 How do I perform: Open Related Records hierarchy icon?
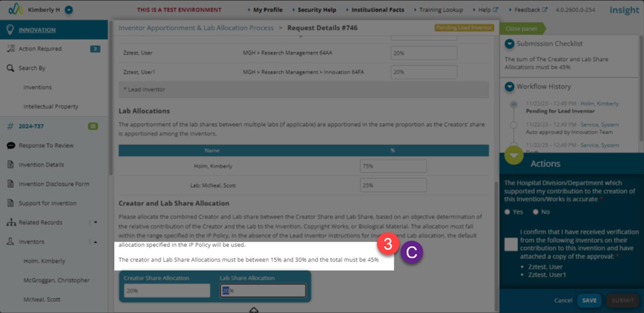point(10,223)
